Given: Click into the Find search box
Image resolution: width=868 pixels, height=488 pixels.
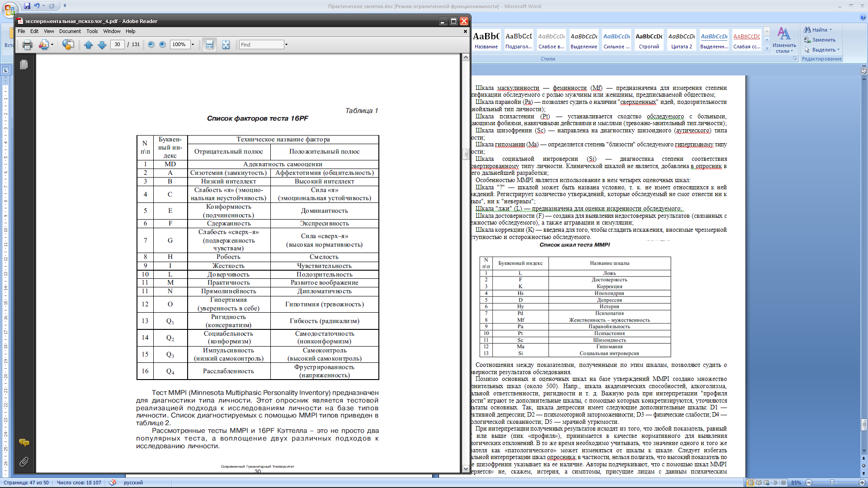Looking at the screenshot, I should pos(261,44).
